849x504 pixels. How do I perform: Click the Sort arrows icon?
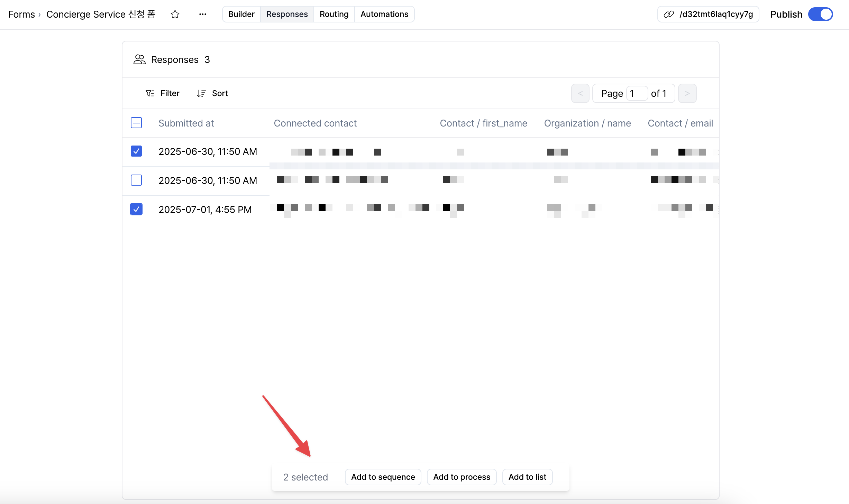[x=201, y=93]
